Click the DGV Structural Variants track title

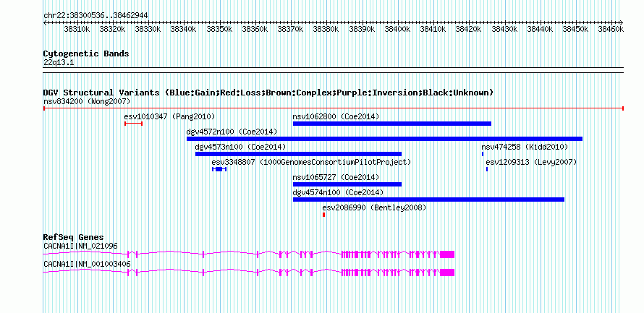point(268,93)
